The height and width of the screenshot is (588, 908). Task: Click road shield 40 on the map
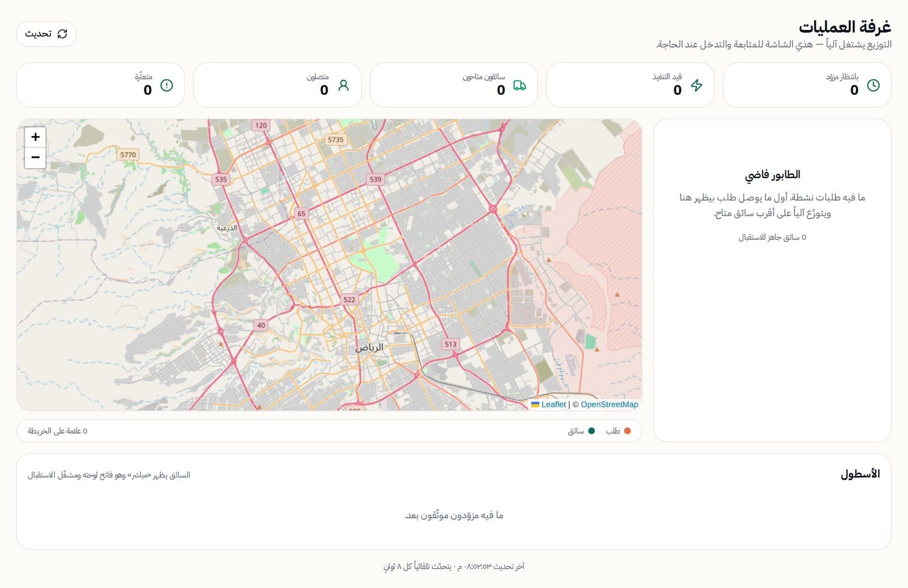click(260, 325)
